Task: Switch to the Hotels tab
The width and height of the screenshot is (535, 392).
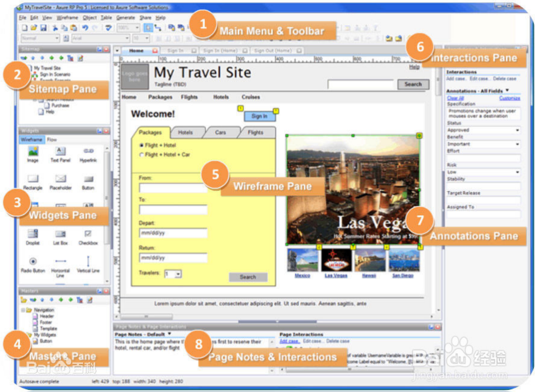Action: click(186, 132)
